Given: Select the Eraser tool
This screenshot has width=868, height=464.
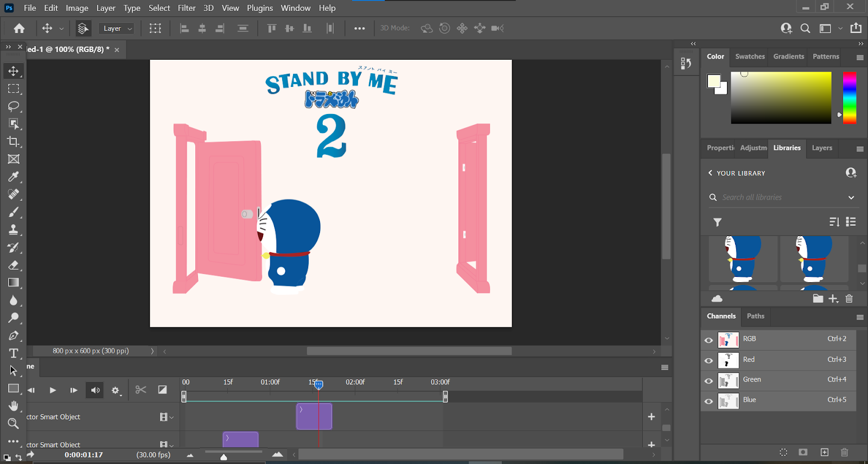Looking at the screenshot, I should coord(14,265).
